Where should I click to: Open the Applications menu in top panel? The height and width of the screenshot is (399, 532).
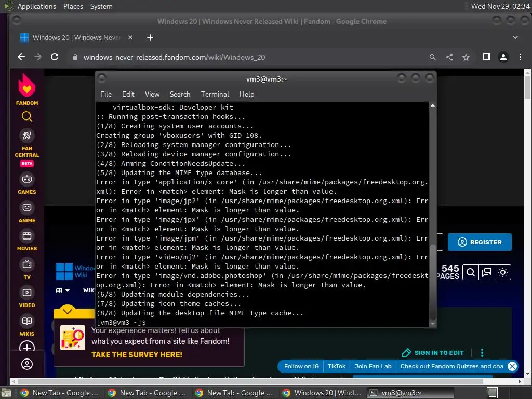click(x=37, y=6)
